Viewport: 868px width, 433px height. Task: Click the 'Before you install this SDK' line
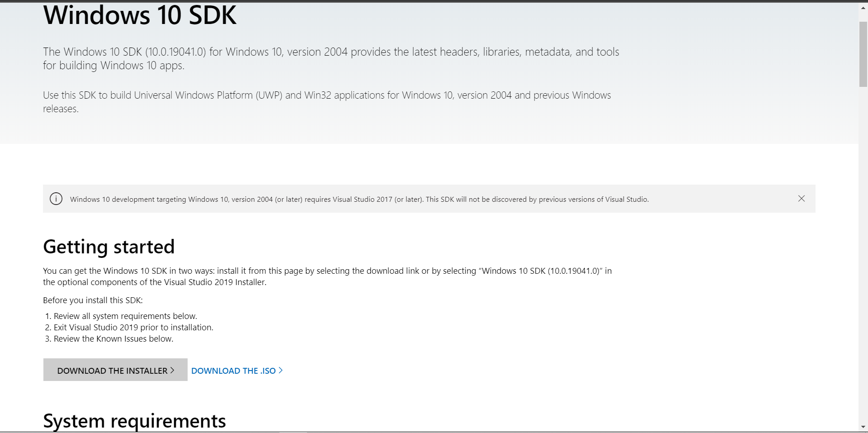(93, 300)
